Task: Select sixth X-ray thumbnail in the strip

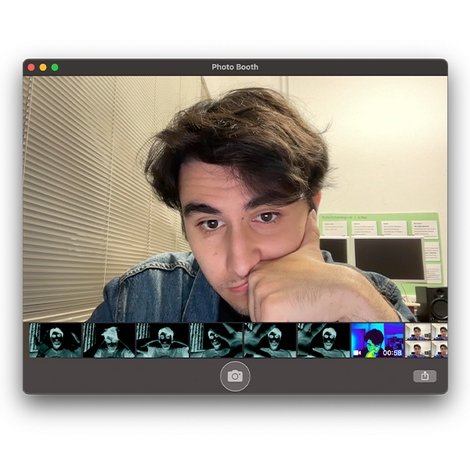Action: click(324, 340)
